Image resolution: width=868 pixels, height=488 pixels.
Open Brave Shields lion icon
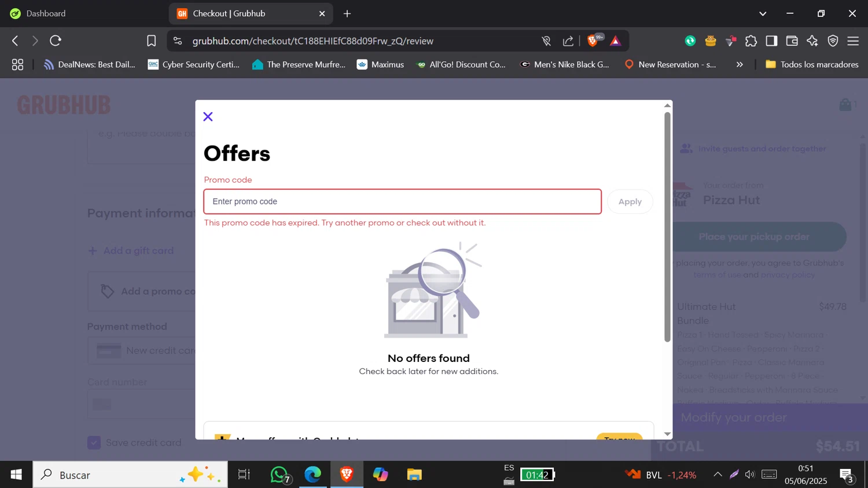[593, 41]
